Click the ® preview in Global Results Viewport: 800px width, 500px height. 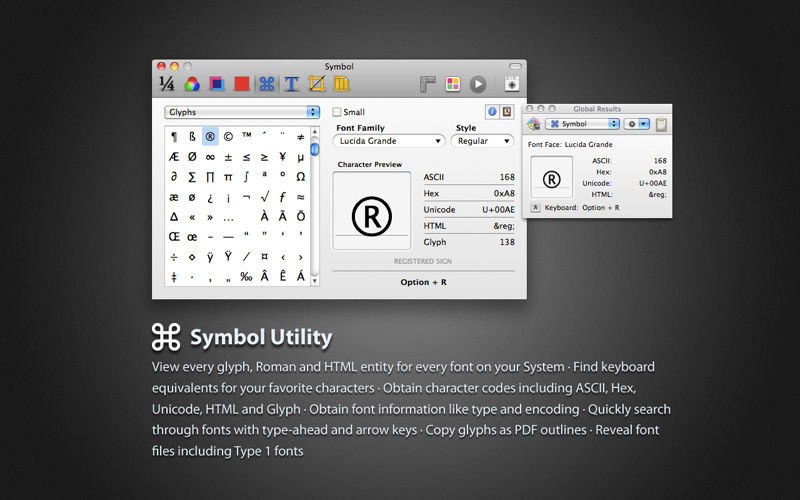tap(552, 177)
